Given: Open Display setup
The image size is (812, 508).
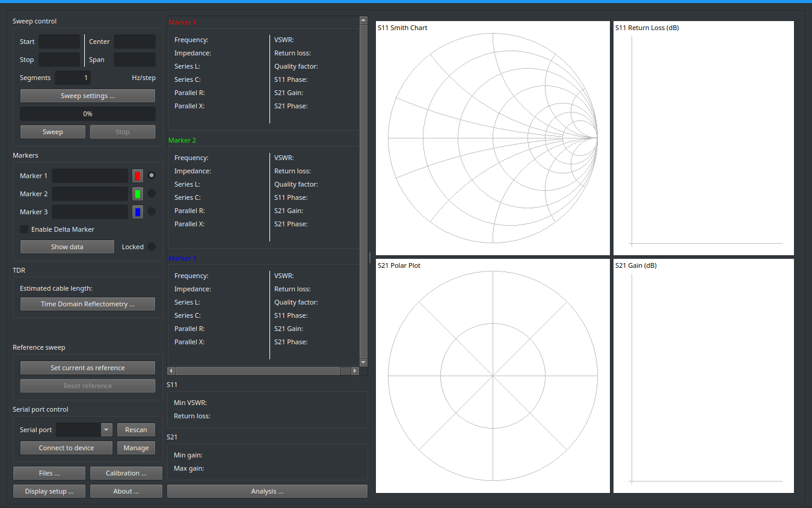Looking at the screenshot, I should [x=49, y=491].
